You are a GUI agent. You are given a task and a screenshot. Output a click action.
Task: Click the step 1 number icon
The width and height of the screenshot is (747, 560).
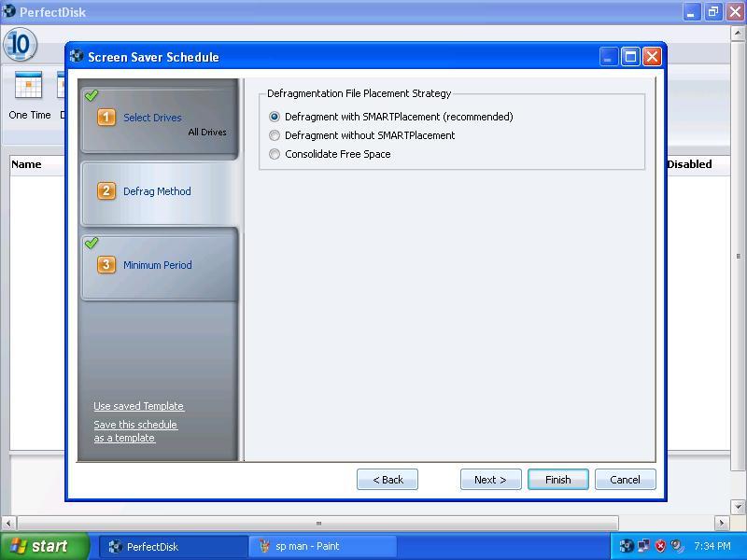click(106, 118)
